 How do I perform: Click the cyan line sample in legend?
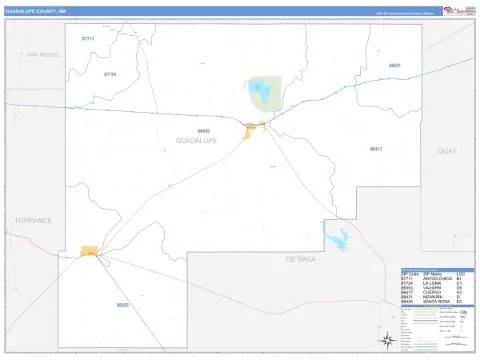coord(425,315)
